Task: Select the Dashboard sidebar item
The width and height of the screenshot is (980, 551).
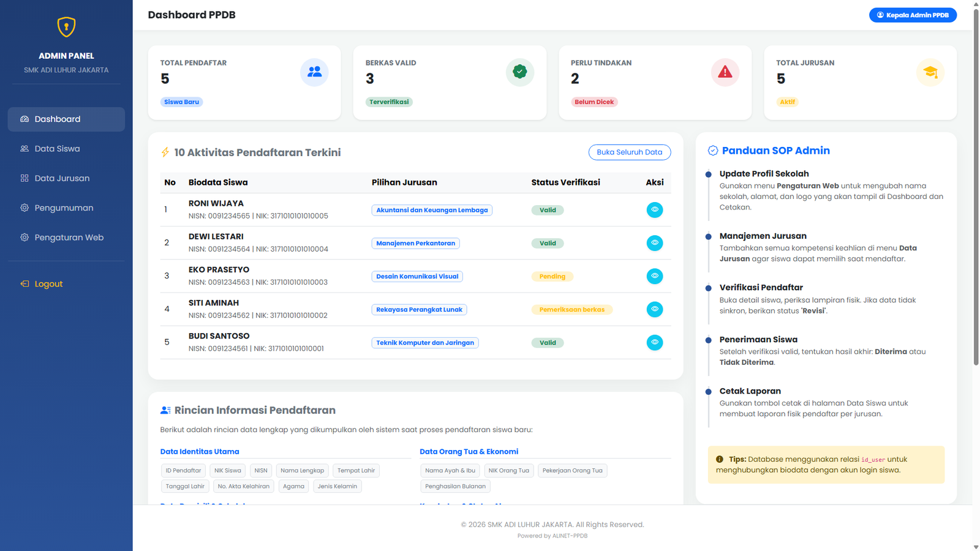Action: [x=66, y=119]
